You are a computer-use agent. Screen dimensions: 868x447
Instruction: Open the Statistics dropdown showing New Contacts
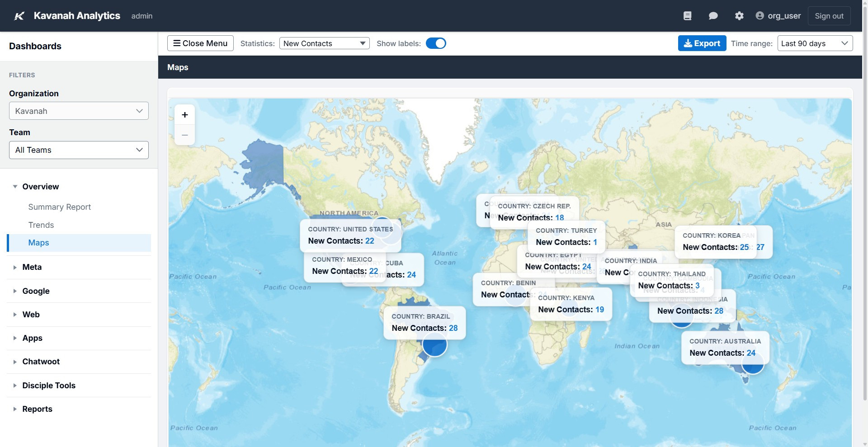[324, 43]
